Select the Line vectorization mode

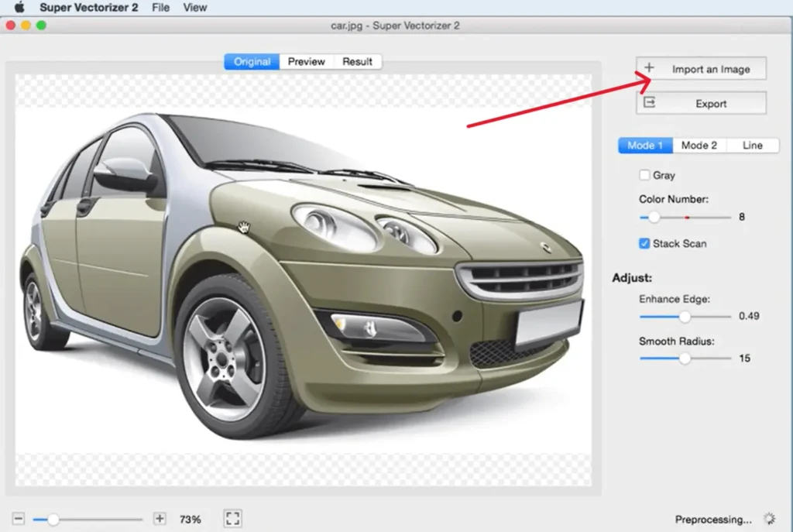pos(752,145)
